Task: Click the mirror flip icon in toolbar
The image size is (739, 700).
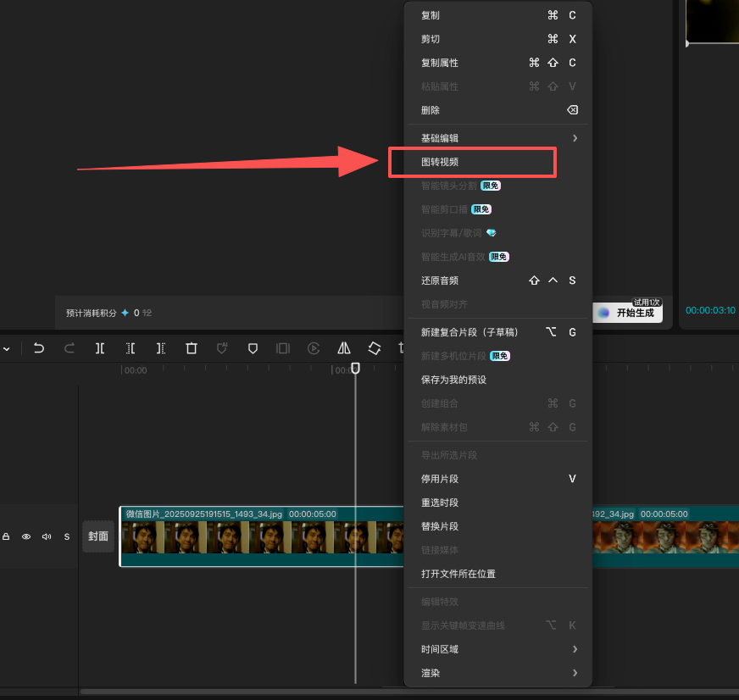Action: point(344,347)
